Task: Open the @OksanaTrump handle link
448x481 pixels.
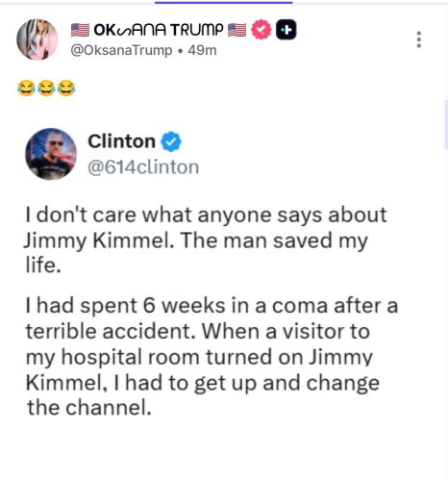Action: coord(121,50)
